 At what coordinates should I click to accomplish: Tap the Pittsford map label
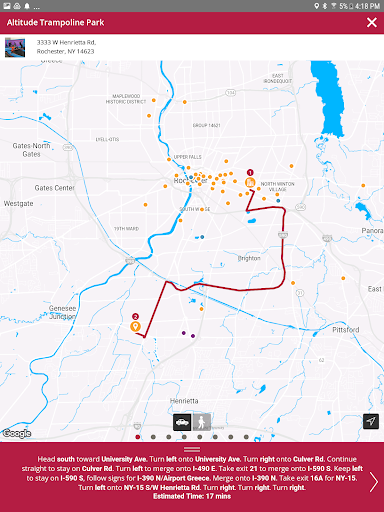pos(346,330)
